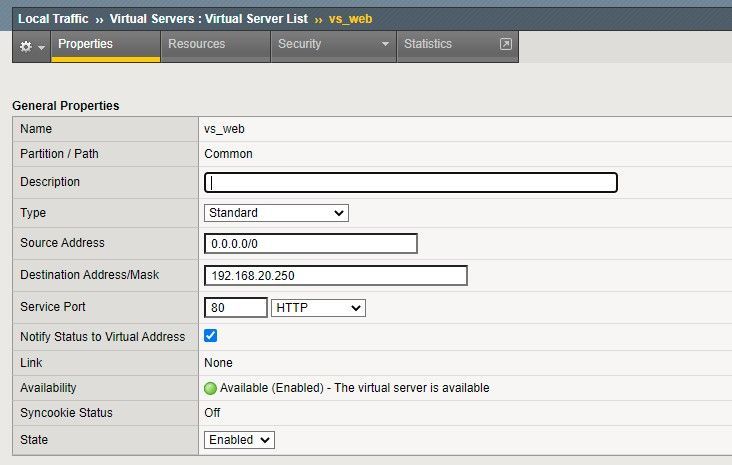The height and width of the screenshot is (465, 732).
Task: Go to the Statistics tab
Action: [x=428, y=44]
